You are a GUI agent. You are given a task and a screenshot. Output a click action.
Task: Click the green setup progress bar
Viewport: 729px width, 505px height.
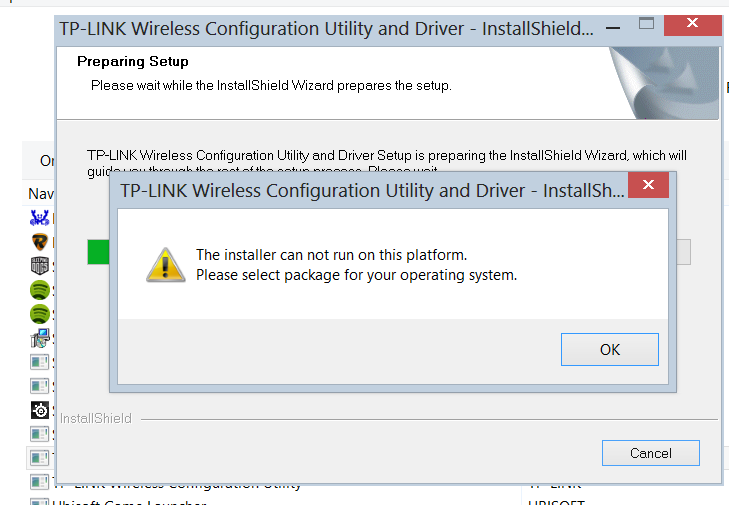pyautogui.click(x=99, y=252)
